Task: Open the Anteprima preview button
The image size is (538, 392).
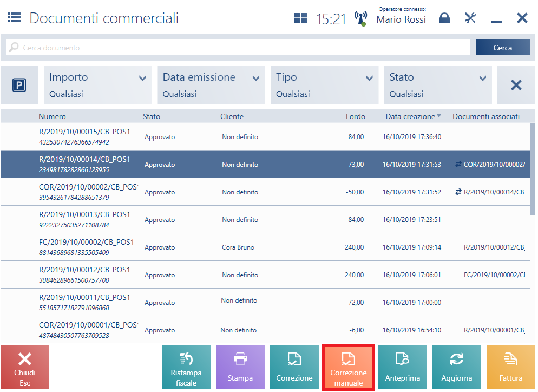Action: click(x=402, y=367)
